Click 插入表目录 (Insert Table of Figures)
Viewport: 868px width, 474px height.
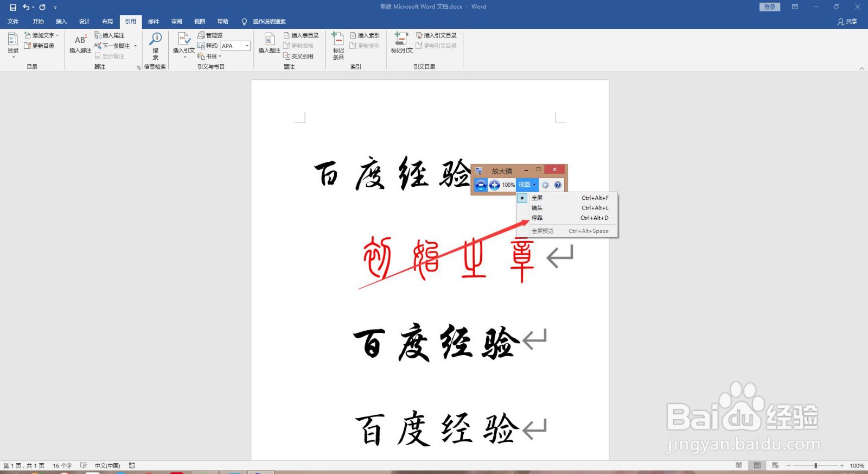[301, 35]
